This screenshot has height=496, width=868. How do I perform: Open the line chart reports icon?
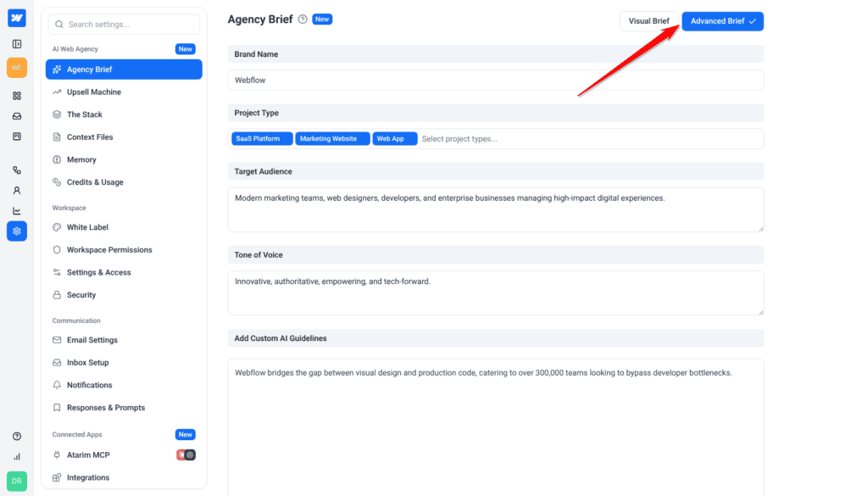(17, 211)
